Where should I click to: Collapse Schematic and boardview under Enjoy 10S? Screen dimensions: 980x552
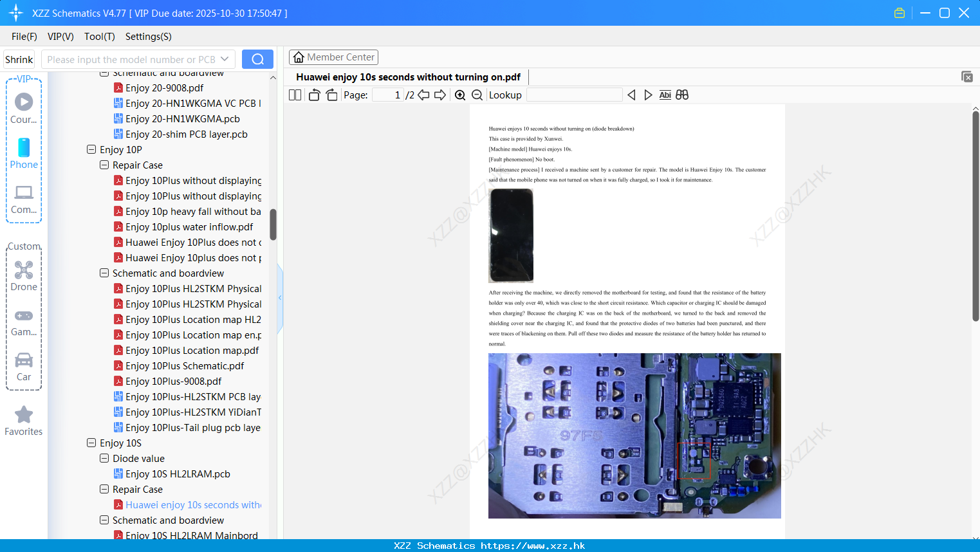[x=104, y=520]
